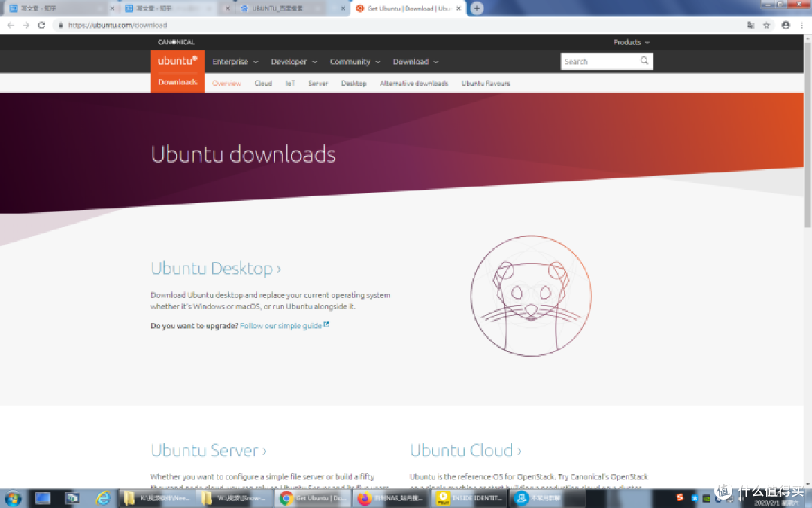
Task: Open the Ubuntu Cloud heading link
Action: [465, 450]
